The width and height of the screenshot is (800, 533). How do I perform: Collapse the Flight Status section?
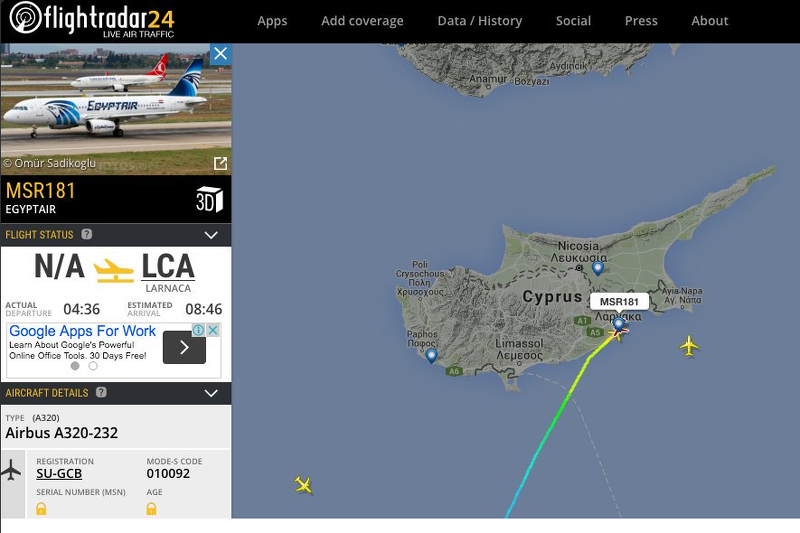(x=211, y=235)
